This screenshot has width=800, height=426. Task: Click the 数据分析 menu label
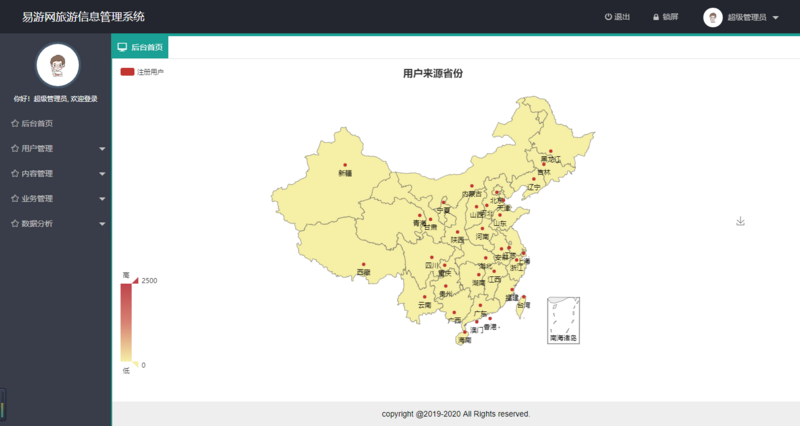(37, 223)
